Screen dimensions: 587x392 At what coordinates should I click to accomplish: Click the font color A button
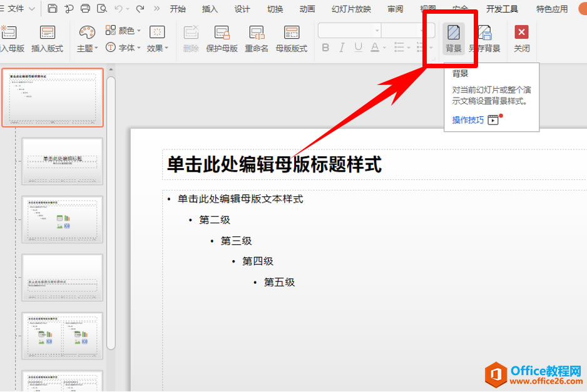[x=374, y=47]
